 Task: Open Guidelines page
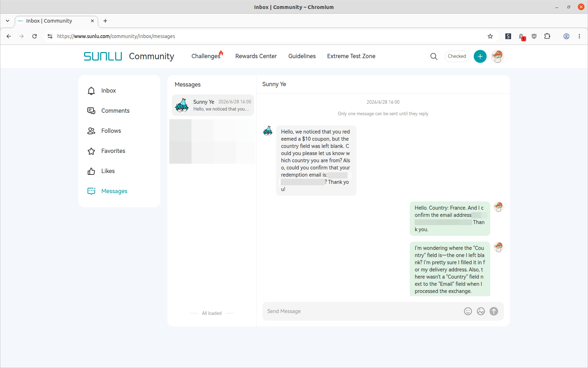[302, 56]
